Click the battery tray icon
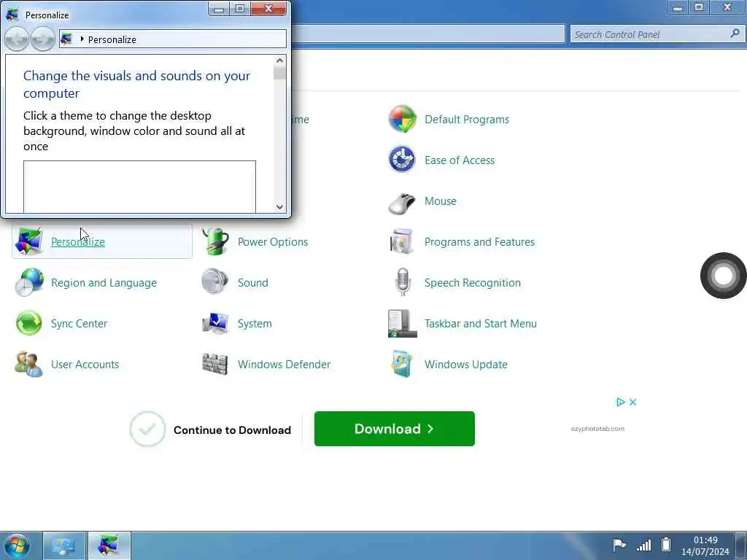This screenshot has width=747, height=560. pyautogui.click(x=666, y=544)
